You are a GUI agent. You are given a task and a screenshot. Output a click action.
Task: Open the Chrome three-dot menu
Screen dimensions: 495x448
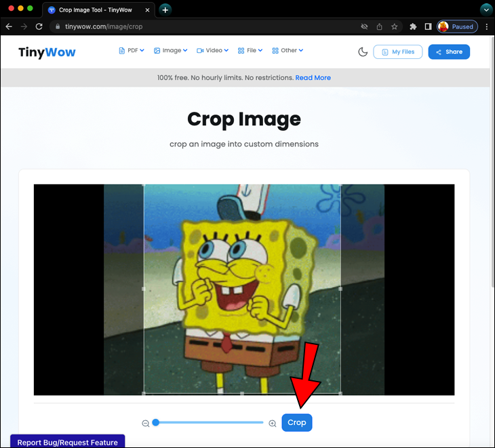click(x=486, y=27)
